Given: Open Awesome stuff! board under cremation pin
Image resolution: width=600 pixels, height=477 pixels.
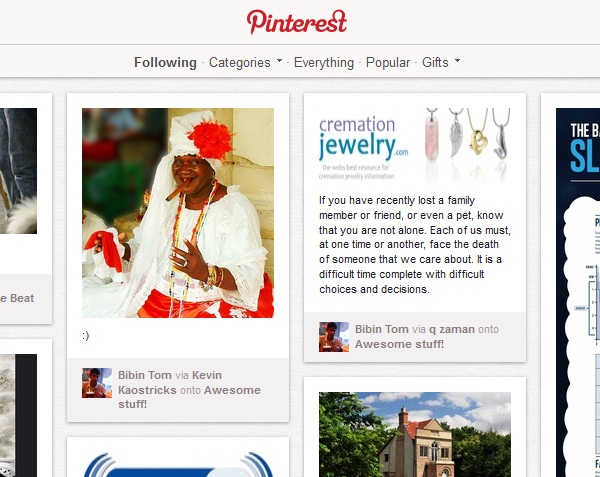Looking at the screenshot, I should 399,344.
